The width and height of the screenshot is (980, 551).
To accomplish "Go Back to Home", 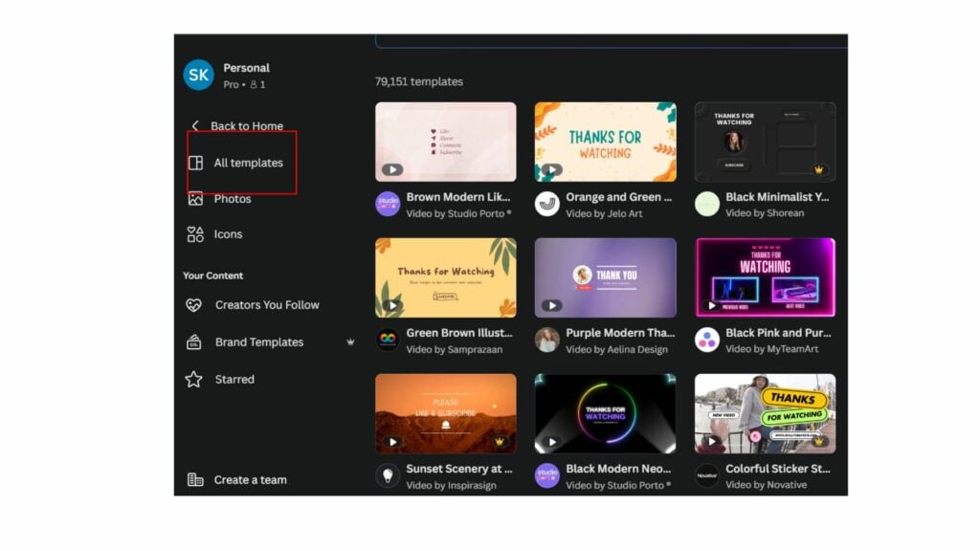I will [x=247, y=125].
